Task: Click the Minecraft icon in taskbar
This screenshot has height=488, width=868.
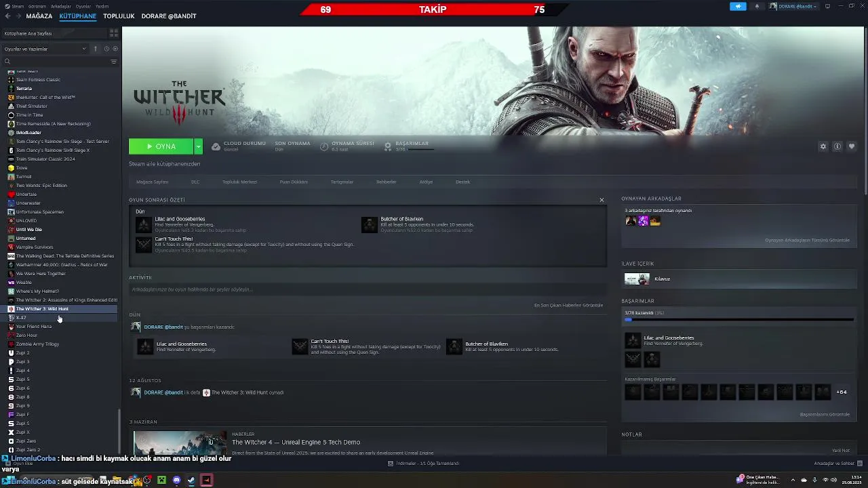Action: (161, 480)
